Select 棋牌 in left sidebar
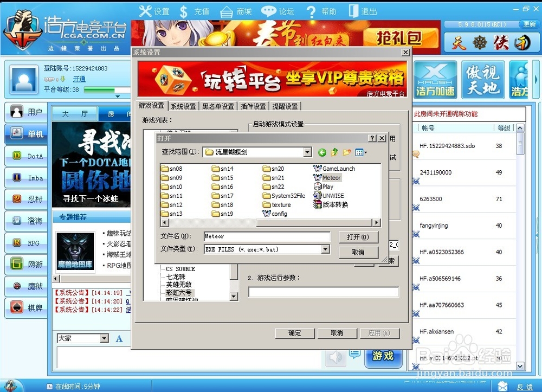The image size is (542, 392). pyautogui.click(x=26, y=307)
